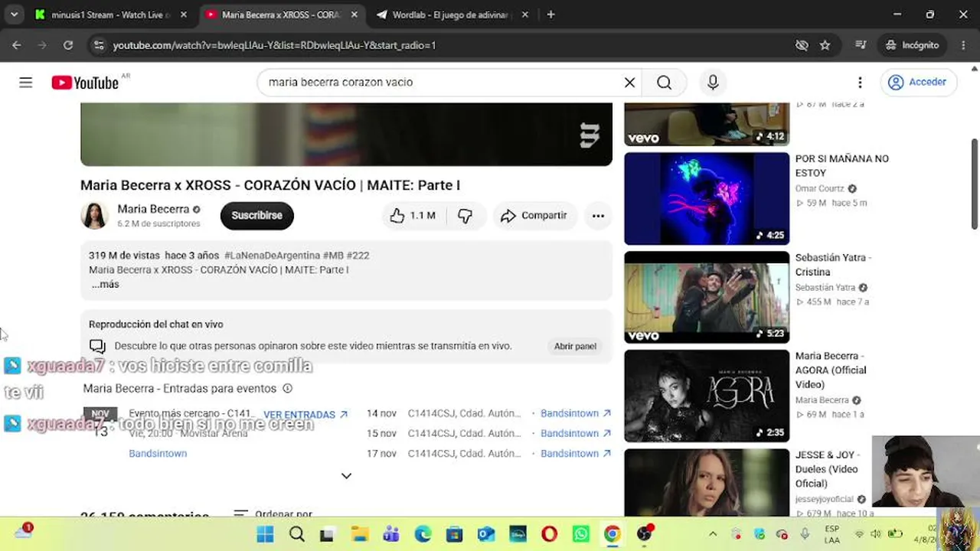Start voice search with the microphone
The width and height of the screenshot is (980, 551).
coord(713,83)
